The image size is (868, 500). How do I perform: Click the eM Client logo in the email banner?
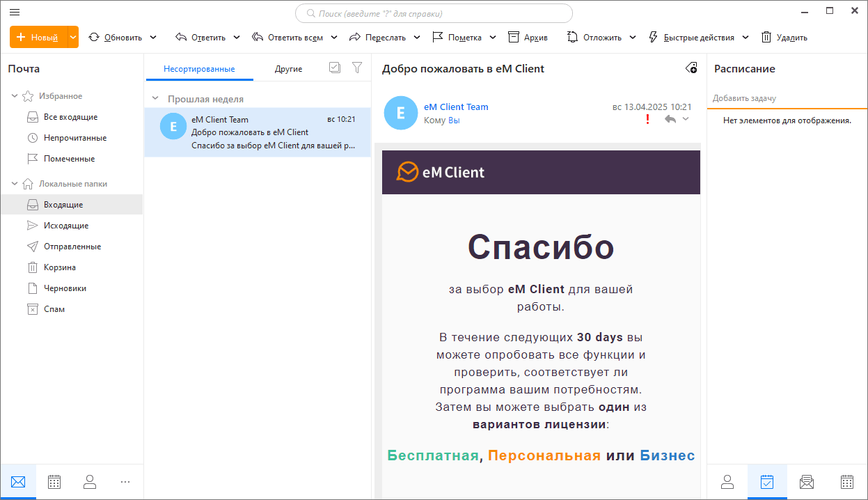click(x=441, y=172)
